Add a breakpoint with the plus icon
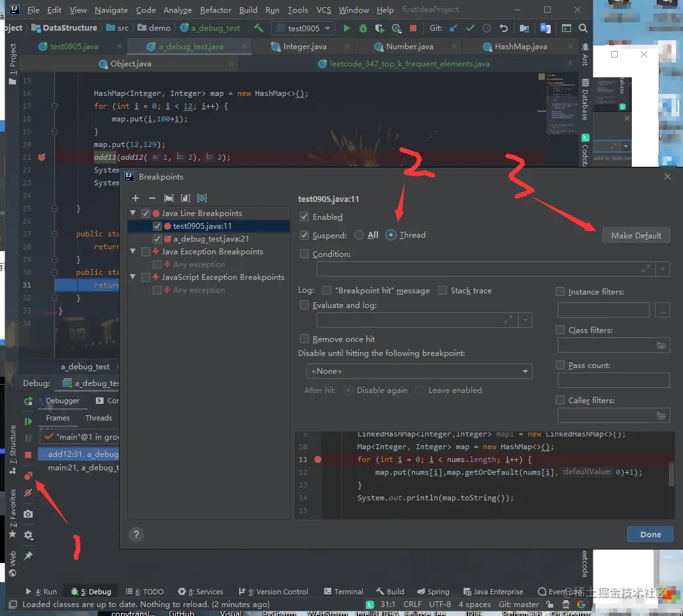The image size is (683, 616). click(x=136, y=198)
